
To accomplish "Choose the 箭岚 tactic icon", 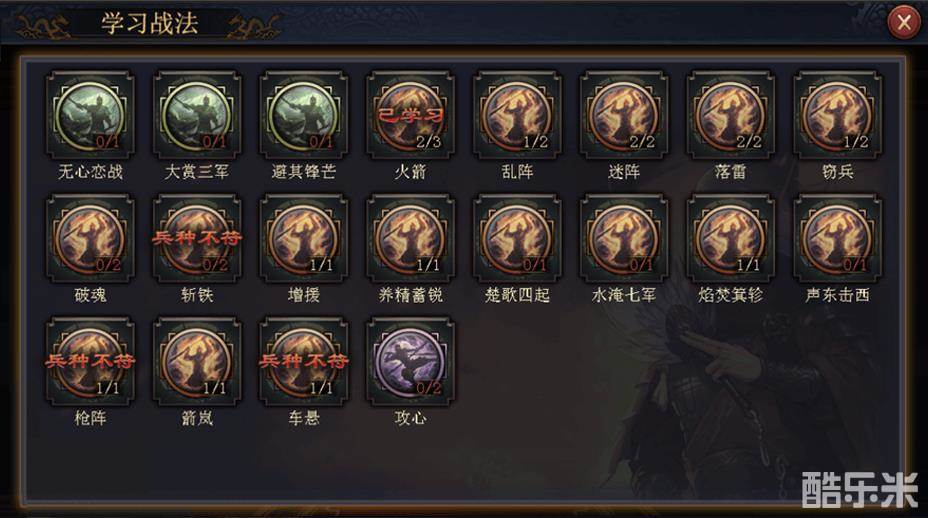I will coord(197,361).
